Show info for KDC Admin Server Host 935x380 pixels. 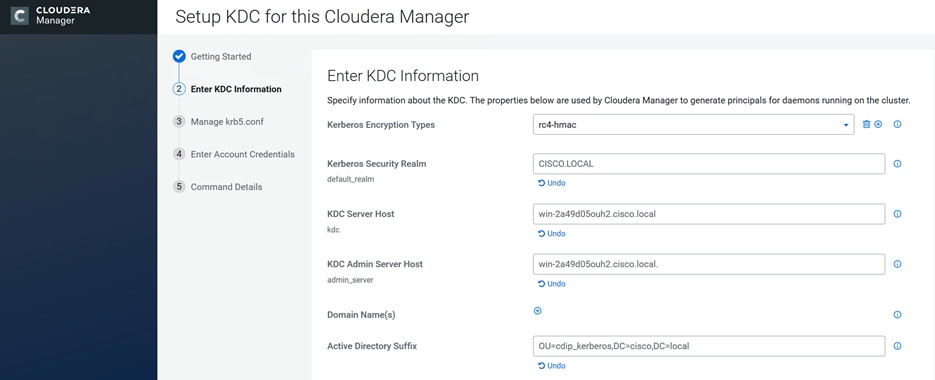897,264
